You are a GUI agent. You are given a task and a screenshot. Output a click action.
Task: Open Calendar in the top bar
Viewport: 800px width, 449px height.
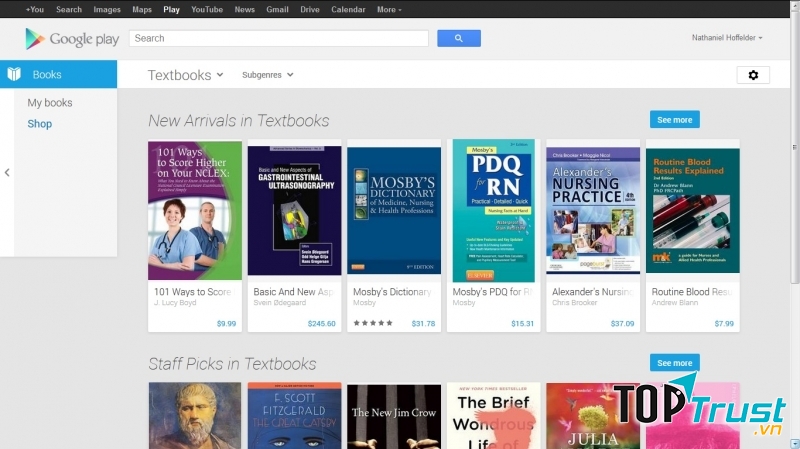click(x=348, y=9)
